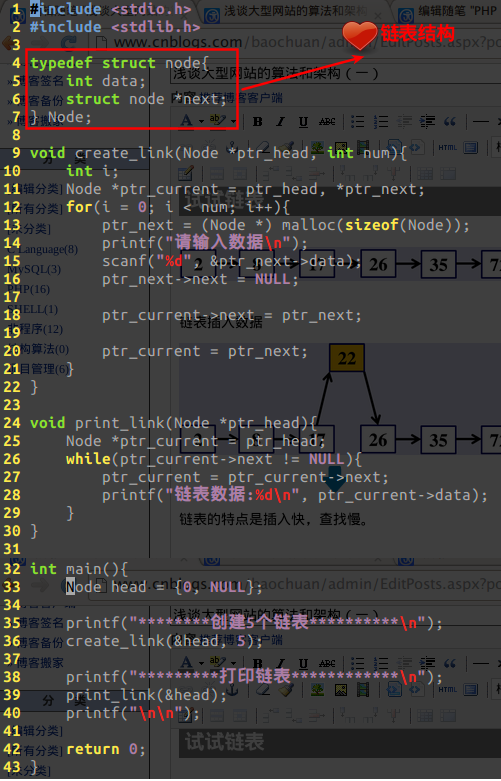Insert numbered list from the upper editor toolbar

click(381, 122)
